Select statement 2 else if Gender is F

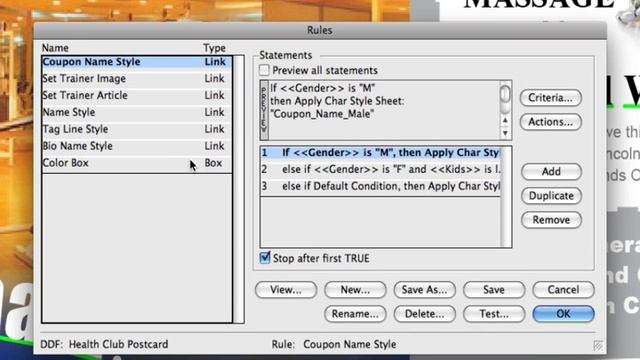coord(380,169)
